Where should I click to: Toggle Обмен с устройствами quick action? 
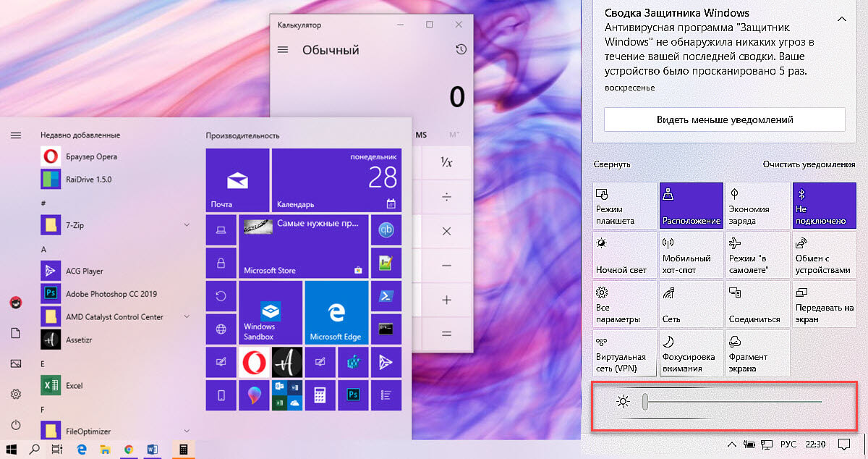pyautogui.click(x=825, y=254)
